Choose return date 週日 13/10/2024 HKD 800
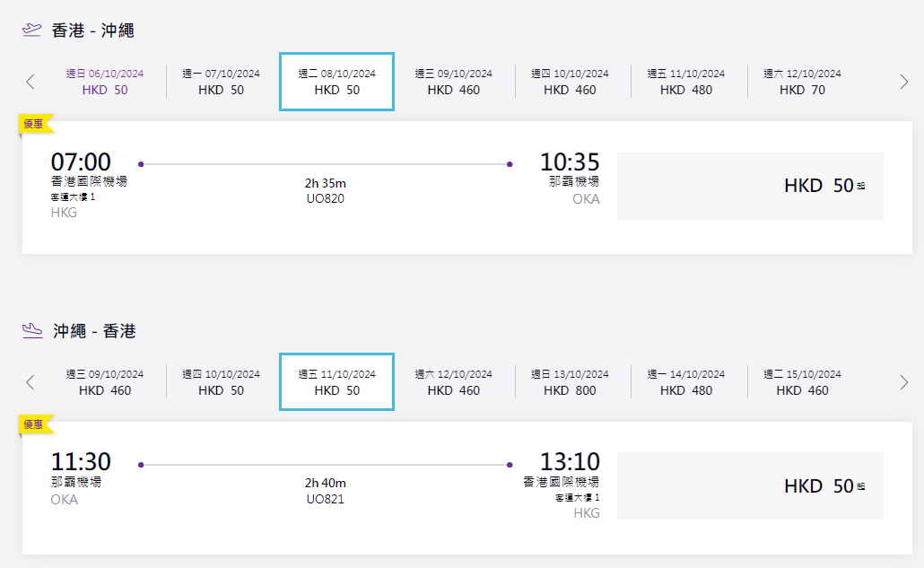Image resolution: width=924 pixels, height=568 pixels. [570, 382]
